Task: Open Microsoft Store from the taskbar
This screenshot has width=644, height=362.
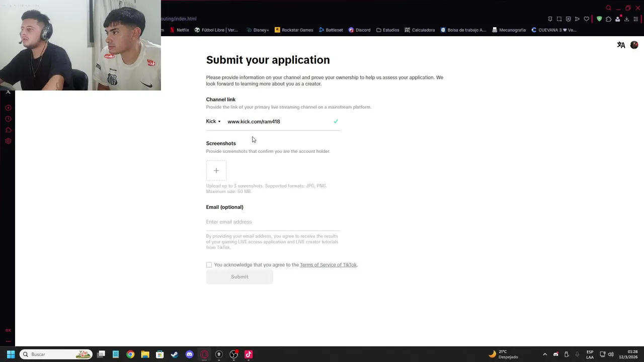Action: (x=159, y=354)
